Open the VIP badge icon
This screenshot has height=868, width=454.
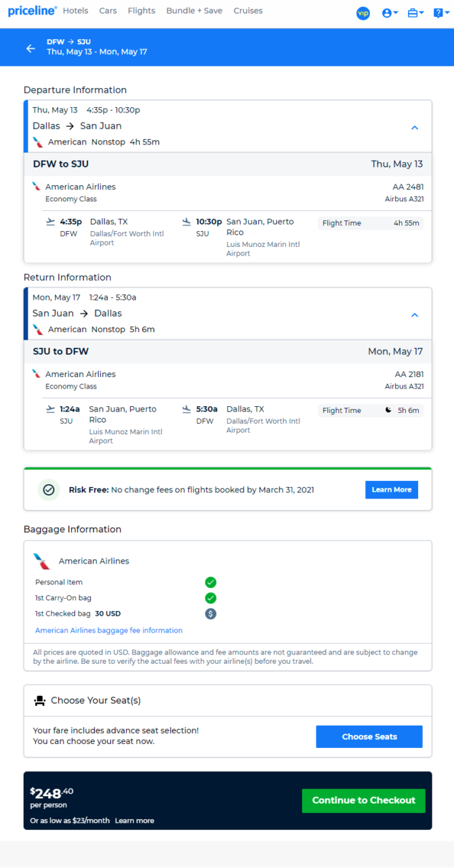[x=363, y=13]
